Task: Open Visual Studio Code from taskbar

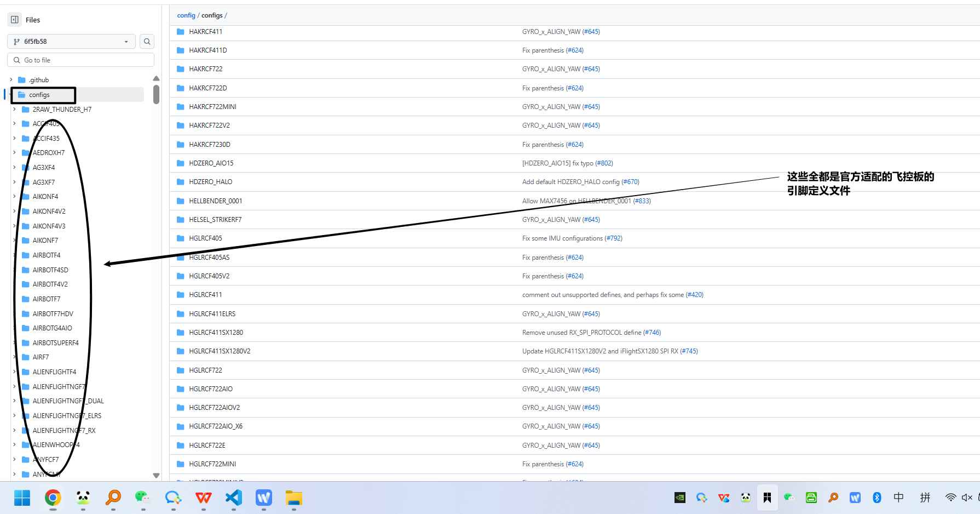Action: click(x=234, y=498)
